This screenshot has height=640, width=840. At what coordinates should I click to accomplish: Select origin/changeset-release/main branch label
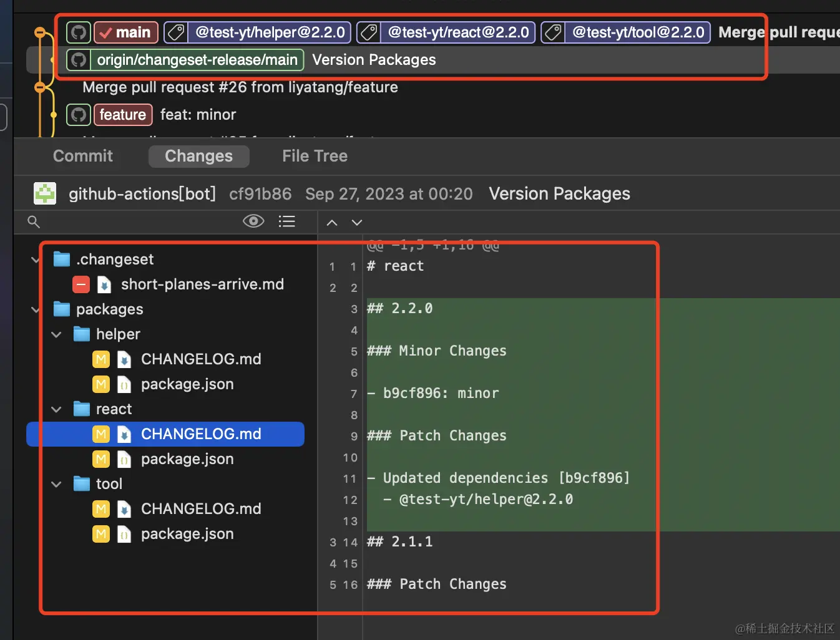click(197, 60)
